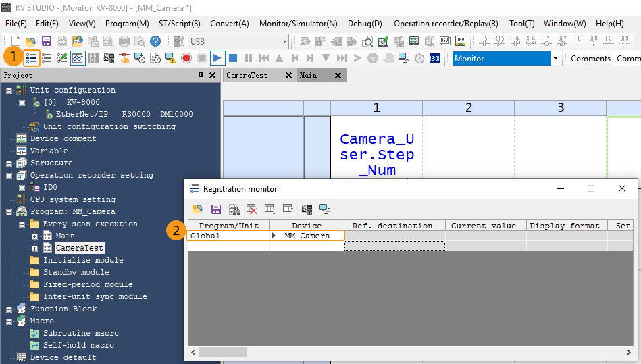Click the New file icon
This screenshot has width=641, height=364.
click(x=15, y=41)
